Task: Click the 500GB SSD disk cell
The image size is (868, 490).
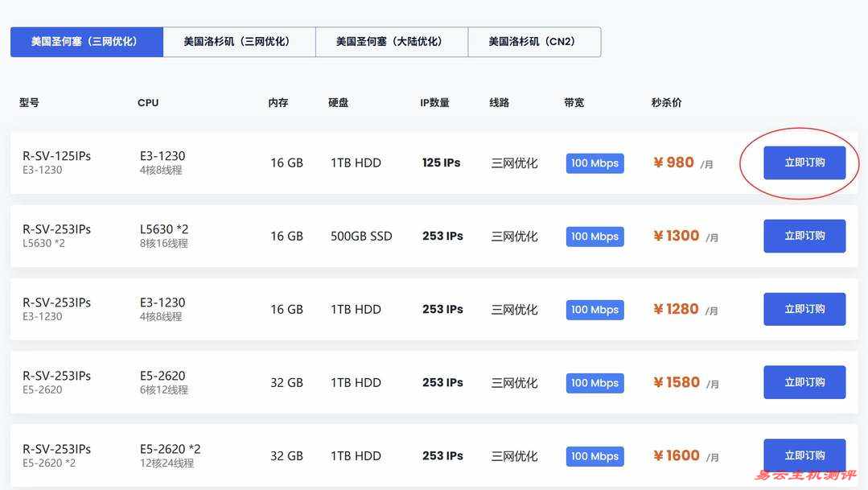Action: (361, 237)
